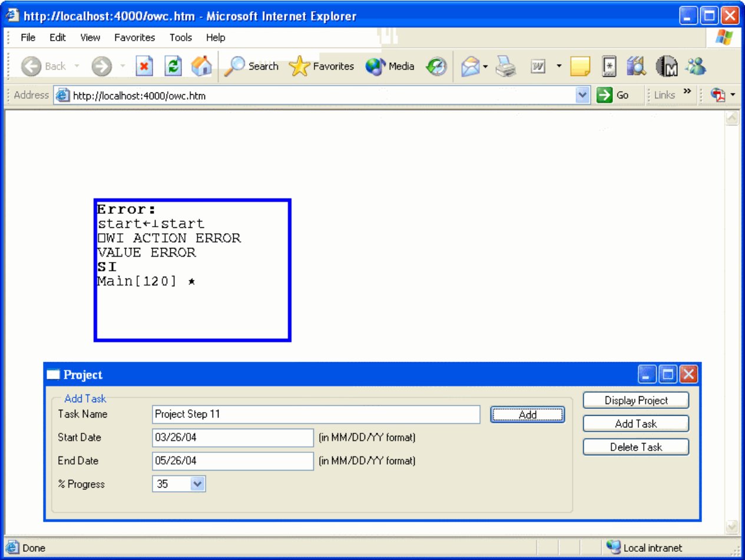
Task: Open browsing History icon
Action: tap(436, 66)
